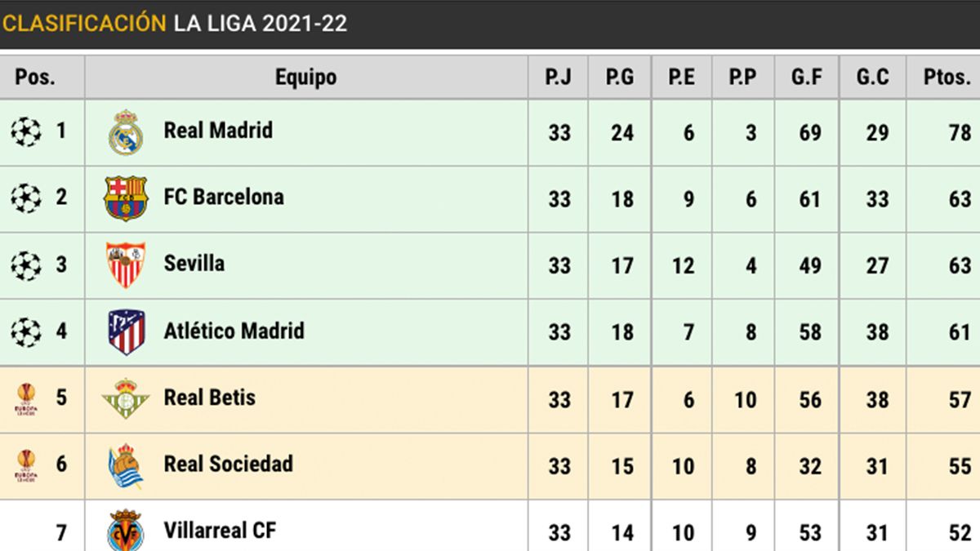Viewport: 980px width, 551px height.
Task: Select the Ptos. column header
Action: 946,78
